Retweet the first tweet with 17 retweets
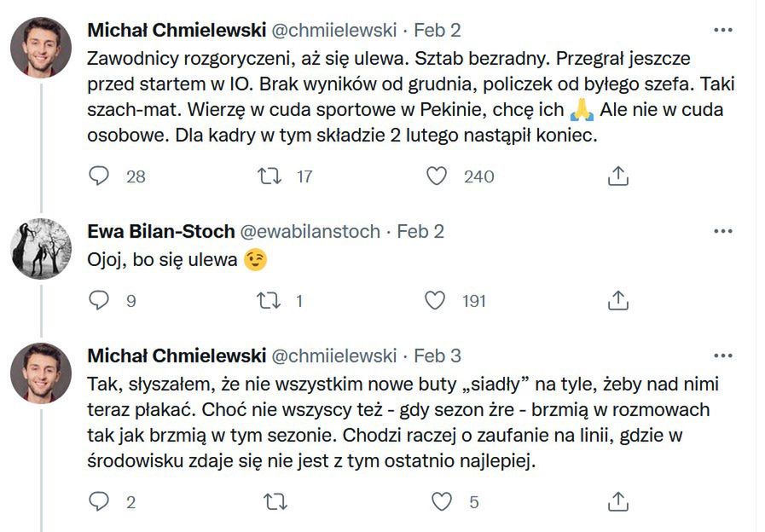Screen dimensions: 765x532 coord(269,176)
